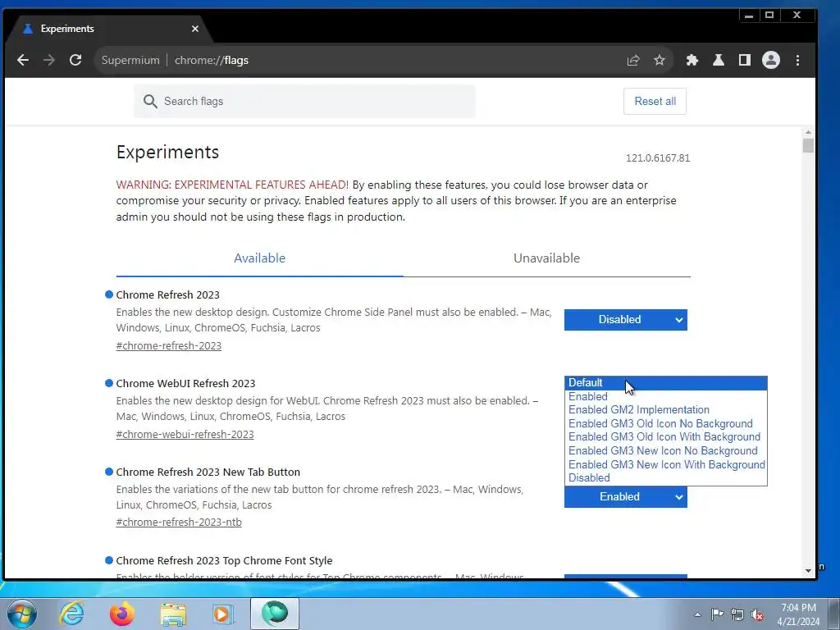This screenshot has width=840, height=630.
Task: Open the three-dot browser menu
Action: (797, 60)
